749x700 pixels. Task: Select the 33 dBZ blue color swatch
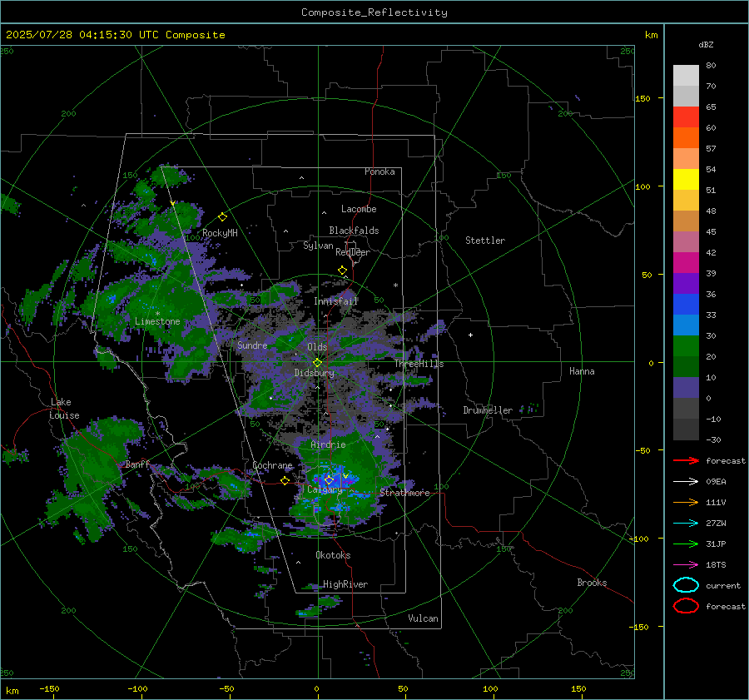pos(686,304)
